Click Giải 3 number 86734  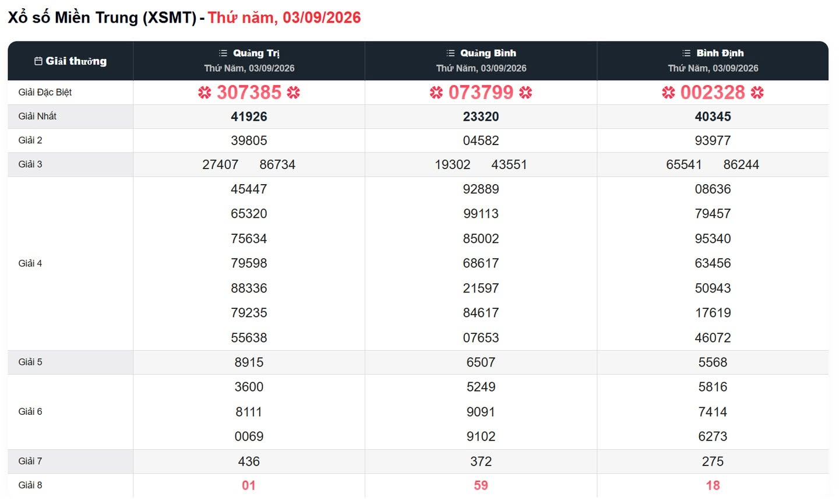277,165
